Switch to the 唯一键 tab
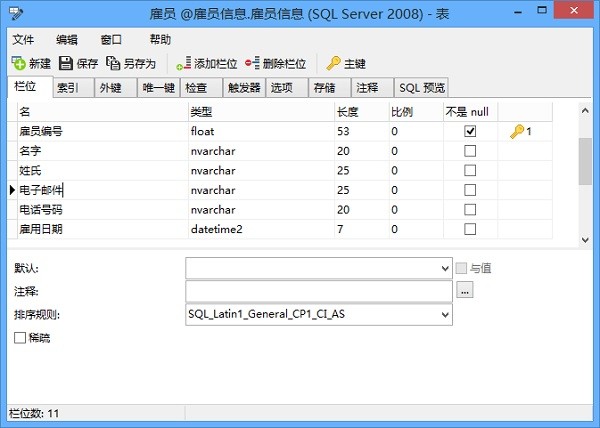Viewport: 600px width, 428px height. click(158, 88)
